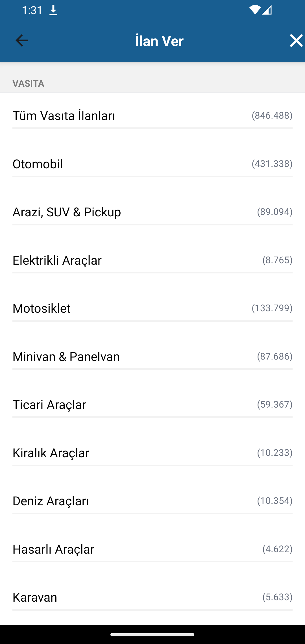The image size is (305, 644).
Task: Tap the back arrow icon
Action: 22,40
